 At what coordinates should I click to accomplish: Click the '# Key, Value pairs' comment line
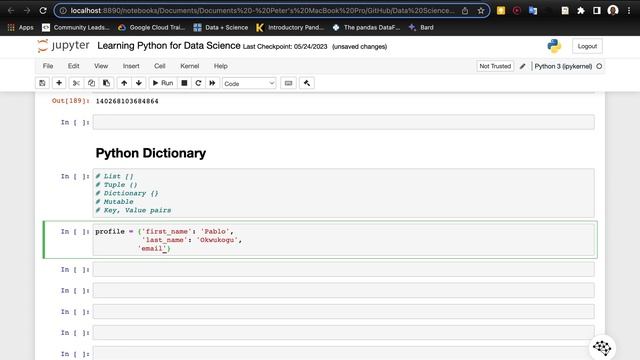point(133,210)
